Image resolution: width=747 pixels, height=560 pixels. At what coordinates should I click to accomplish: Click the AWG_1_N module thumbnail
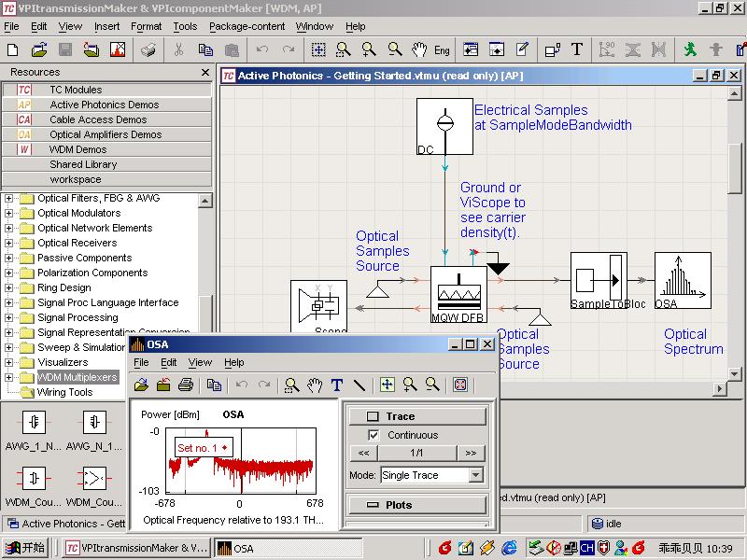(x=34, y=422)
